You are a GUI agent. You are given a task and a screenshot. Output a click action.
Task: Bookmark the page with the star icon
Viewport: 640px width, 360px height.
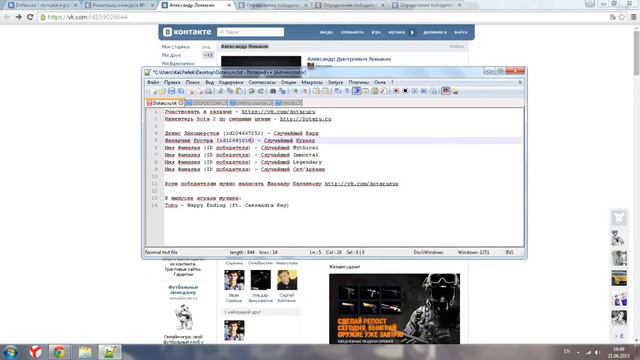click(x=622, y=17)
